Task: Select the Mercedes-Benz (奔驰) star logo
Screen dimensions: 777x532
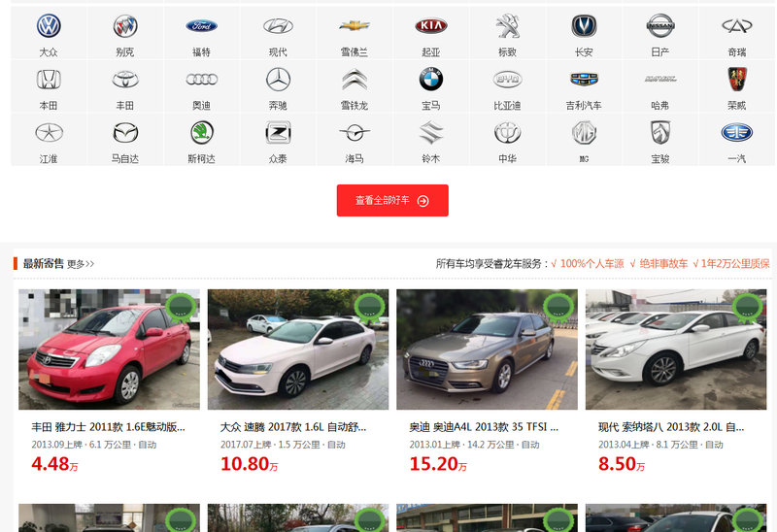Action: tap(278, 80)
